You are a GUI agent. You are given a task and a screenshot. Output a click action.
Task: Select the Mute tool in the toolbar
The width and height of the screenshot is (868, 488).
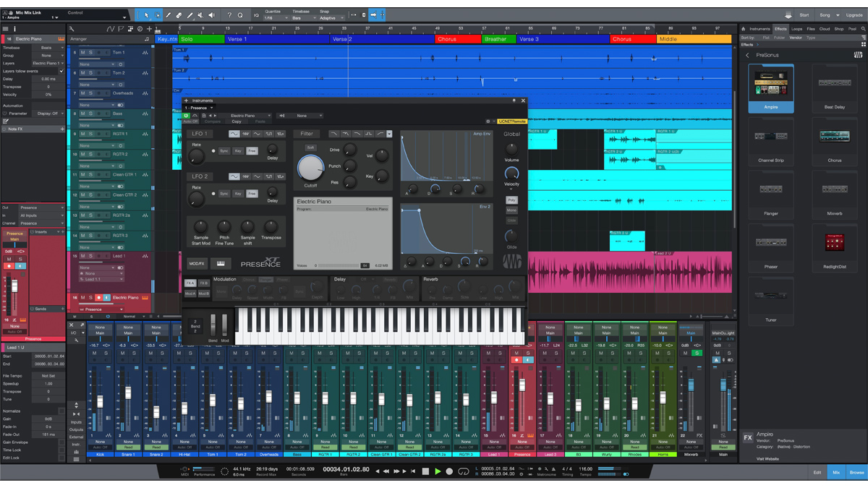coord(201,14)
